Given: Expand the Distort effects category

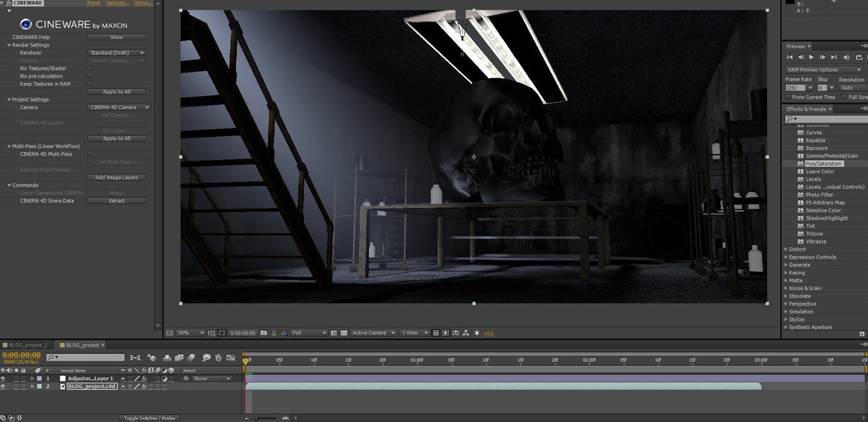Looking at the screenshot, I should (786, 250).
